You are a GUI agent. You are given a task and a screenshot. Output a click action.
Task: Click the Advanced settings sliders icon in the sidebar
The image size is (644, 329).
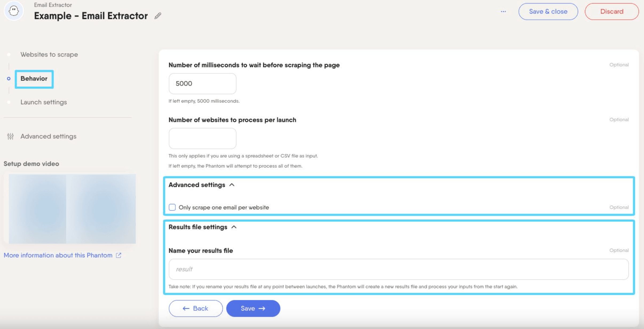[10, 136]
